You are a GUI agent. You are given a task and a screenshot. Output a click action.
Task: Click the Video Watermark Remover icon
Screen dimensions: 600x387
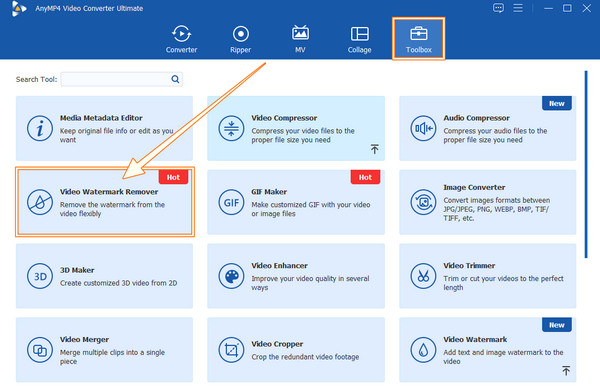click(40, 202)
